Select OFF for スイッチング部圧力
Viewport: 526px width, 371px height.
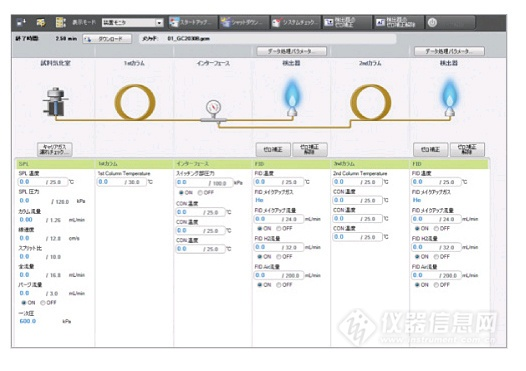pos(200,193)
